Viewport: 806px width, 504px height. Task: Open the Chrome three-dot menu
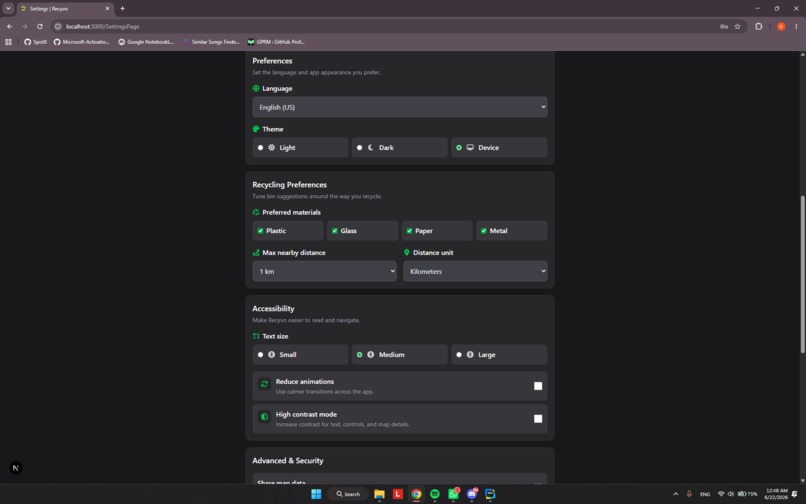pos(796,26)
